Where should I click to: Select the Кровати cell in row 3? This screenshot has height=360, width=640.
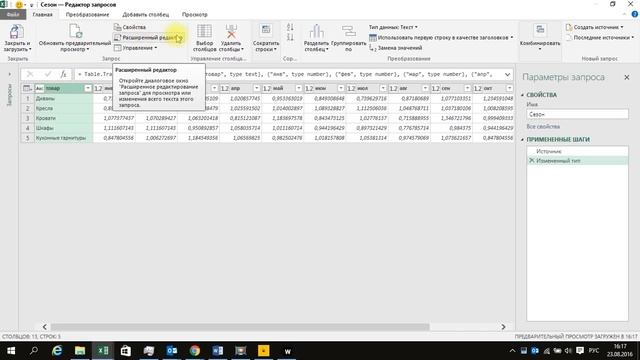[63, 118]
